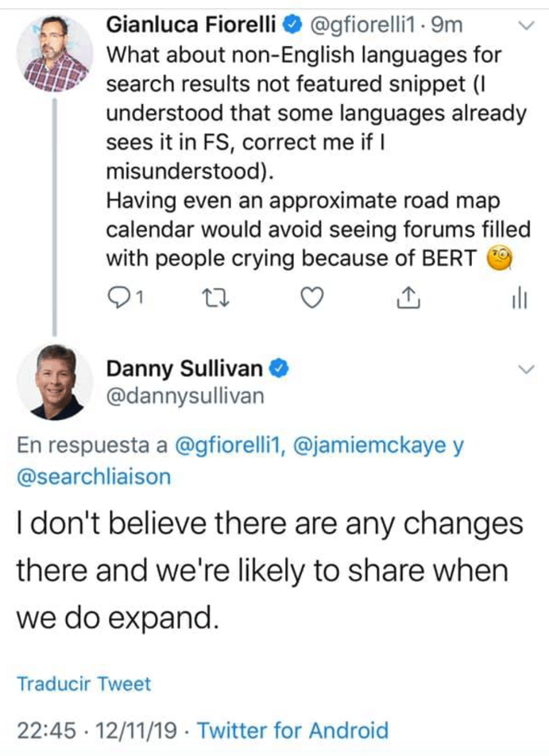Click Danny Sullivan's avatar photo
This screenshot has width=549, height=756.
55,381
